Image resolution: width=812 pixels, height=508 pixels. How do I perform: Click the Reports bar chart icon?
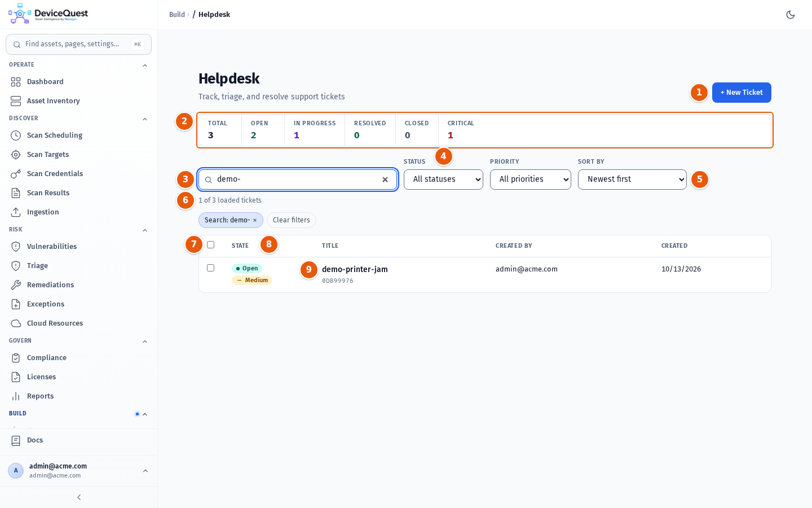(x=16, y=396)
